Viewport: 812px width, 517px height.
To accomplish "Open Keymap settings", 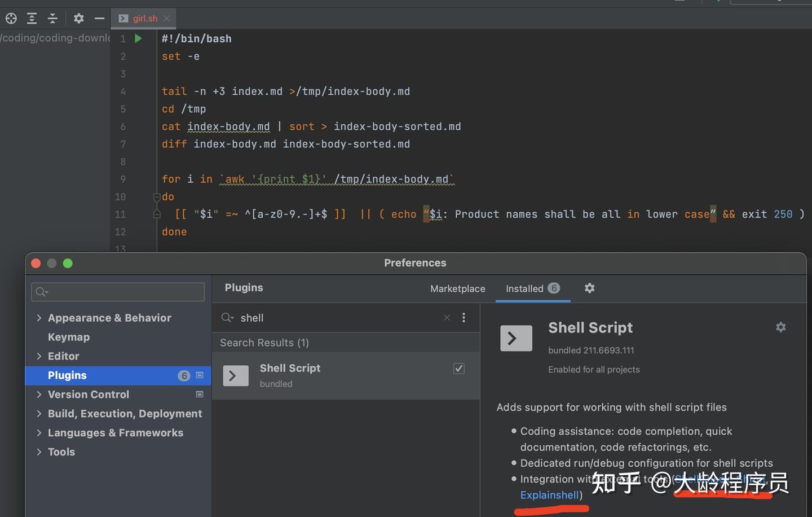I will (69, 337).
